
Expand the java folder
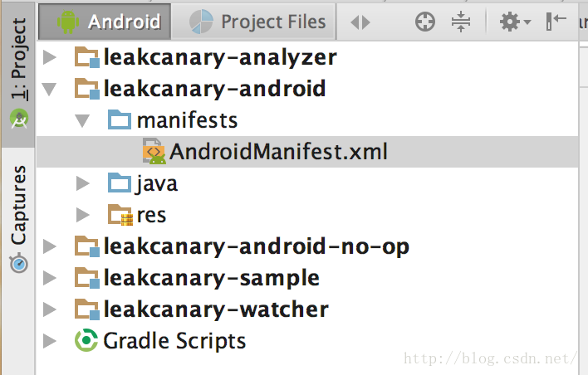(x=82, y=183)
